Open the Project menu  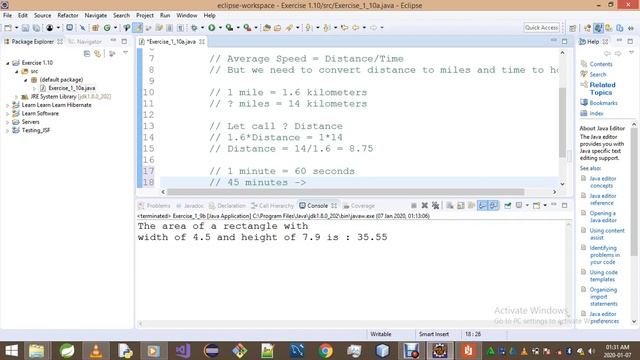click(x=145, y=16)
